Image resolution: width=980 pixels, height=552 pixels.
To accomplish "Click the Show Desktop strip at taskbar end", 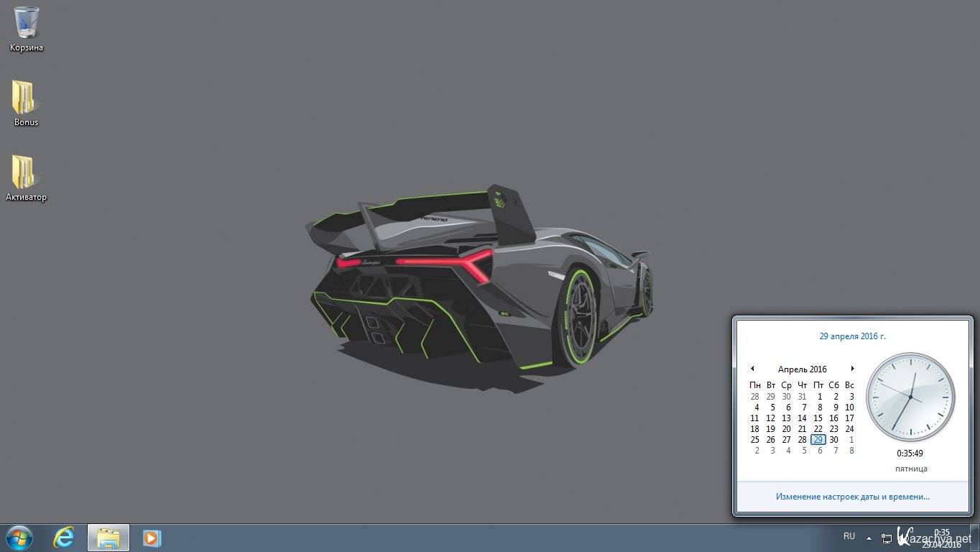I will 976,538.
